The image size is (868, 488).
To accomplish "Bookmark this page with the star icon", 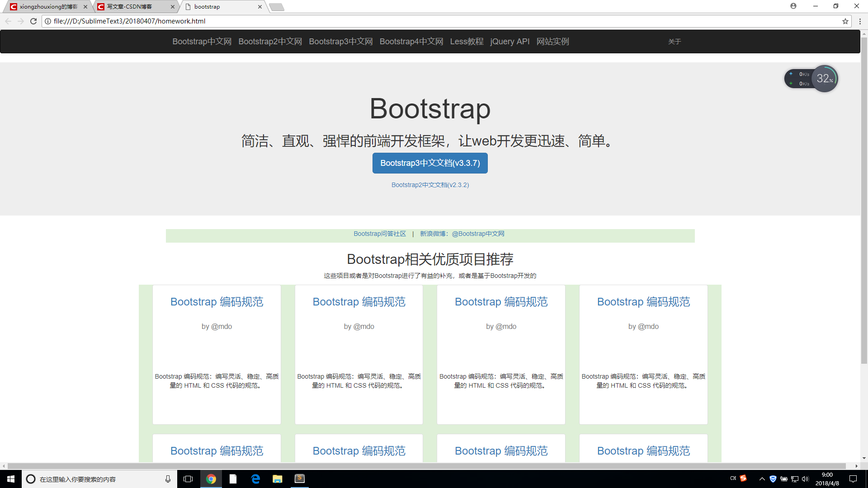I will coord(845,21).
